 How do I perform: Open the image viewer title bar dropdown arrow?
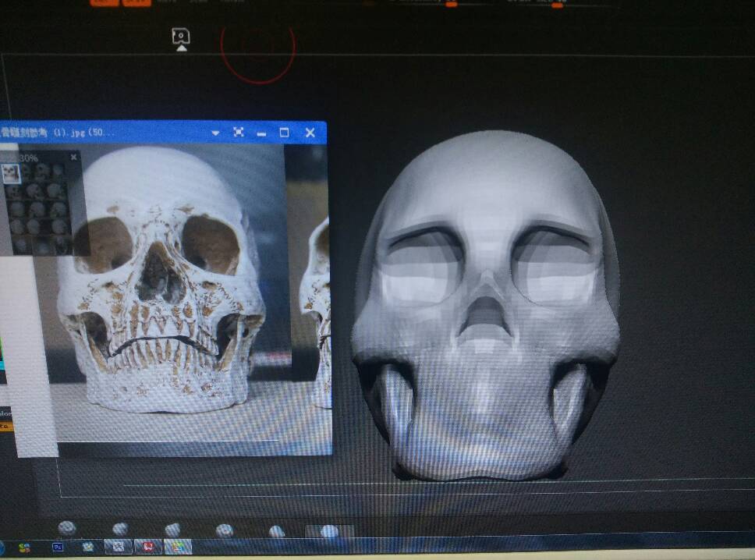pos(215,133)
